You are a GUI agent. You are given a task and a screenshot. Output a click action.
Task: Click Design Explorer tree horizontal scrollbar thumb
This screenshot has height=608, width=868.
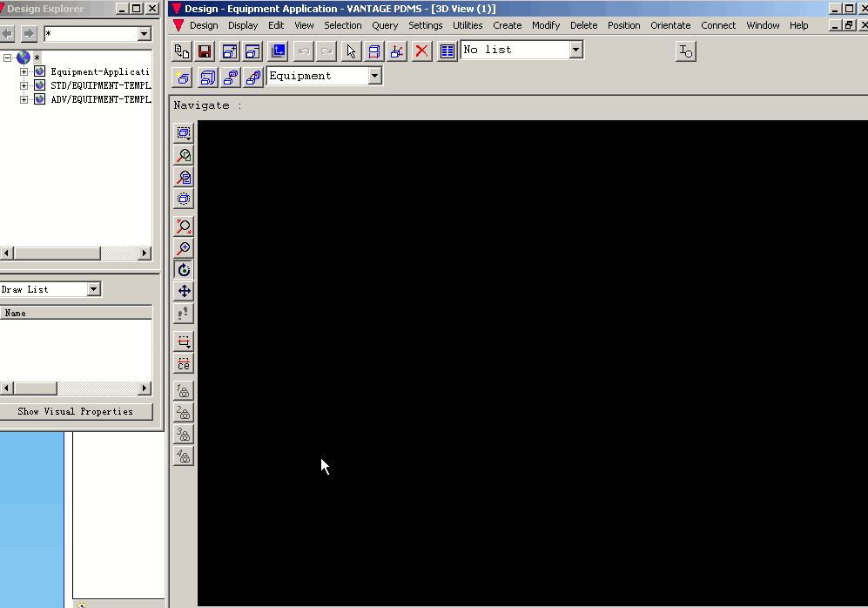(57, 253)
